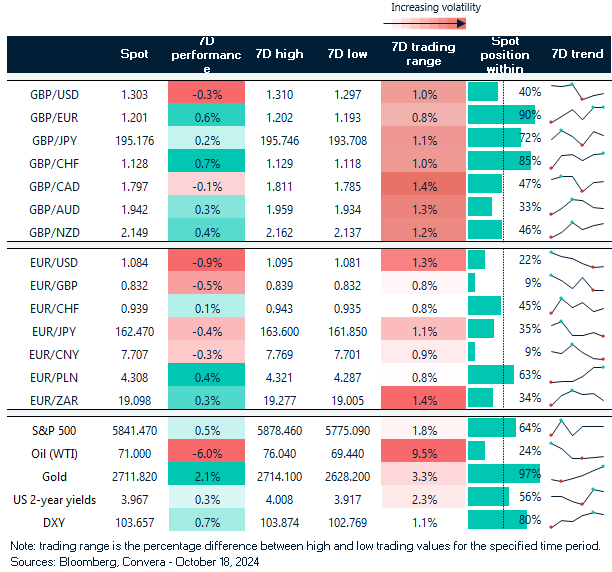Click the EUR/PLN row label

click(x=58, y=376)
